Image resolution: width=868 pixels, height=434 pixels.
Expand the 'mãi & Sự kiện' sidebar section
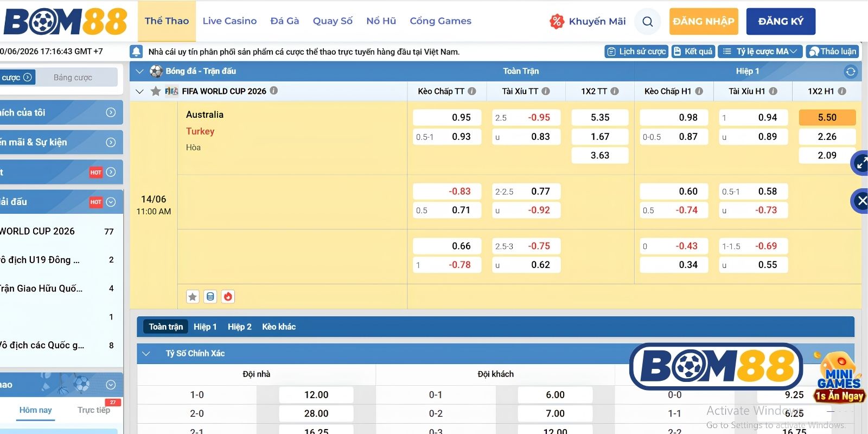(111, 142)
